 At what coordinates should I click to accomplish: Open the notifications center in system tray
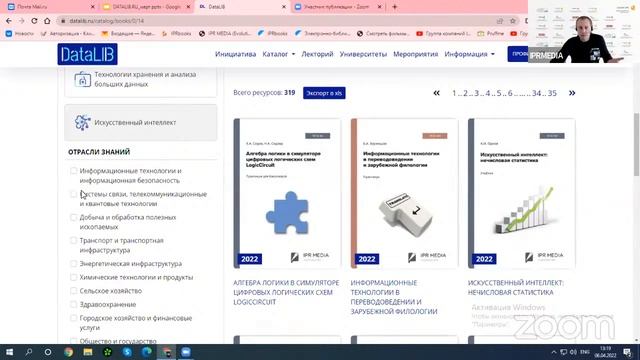(x=627, y=352)
